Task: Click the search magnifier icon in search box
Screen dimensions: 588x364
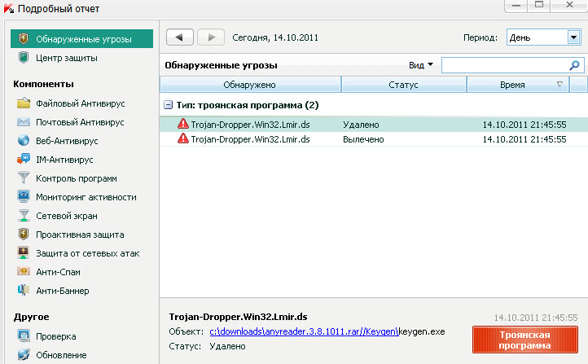Action: (574, 65)
